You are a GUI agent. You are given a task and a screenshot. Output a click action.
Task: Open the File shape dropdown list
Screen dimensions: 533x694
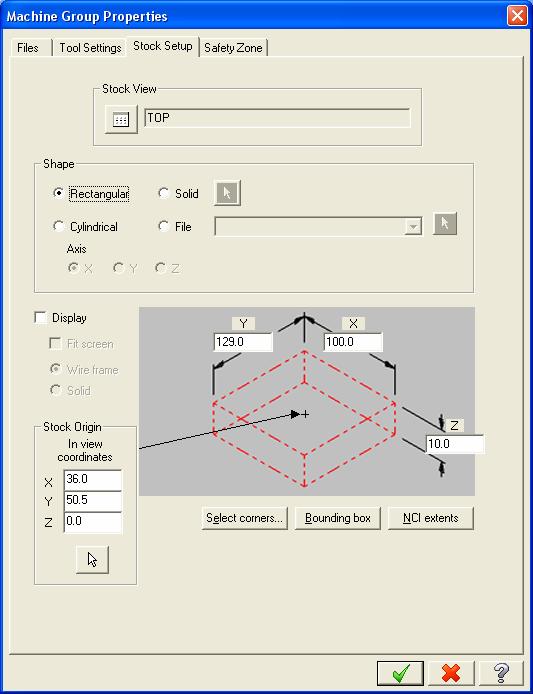coord(413,227)
